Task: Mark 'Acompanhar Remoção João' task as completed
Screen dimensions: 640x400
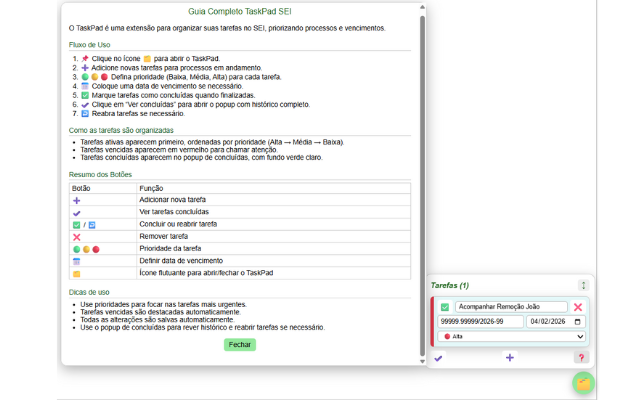Action: pos(445,307)
